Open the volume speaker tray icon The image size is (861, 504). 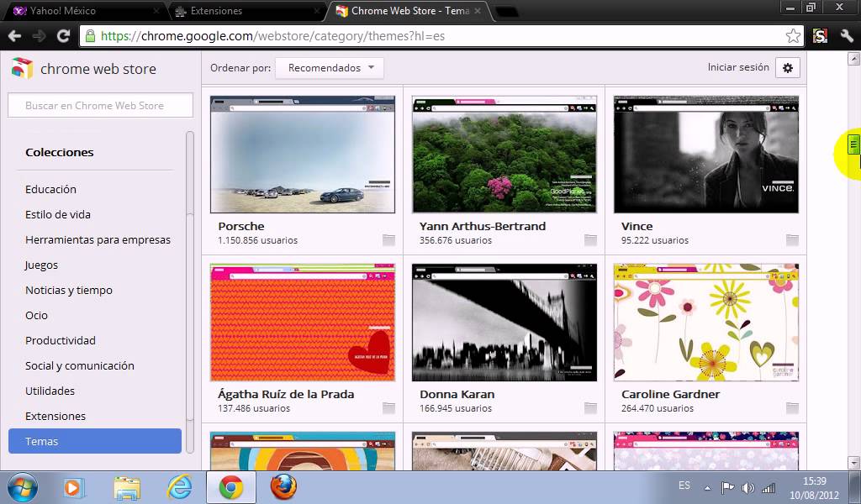pyautogui.click(x=747, y=487)
